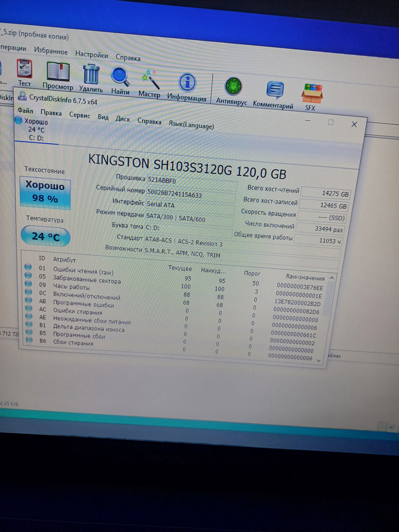This screenshot has height=532, width=399.
Task: Open the Диск menu
Action: pyautogui.click(x=123, y=119)
